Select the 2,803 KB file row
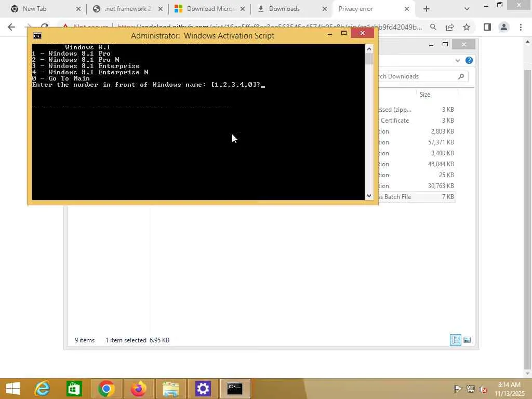The height and width of the screenshot is (399, 532). tap(417, 131)
